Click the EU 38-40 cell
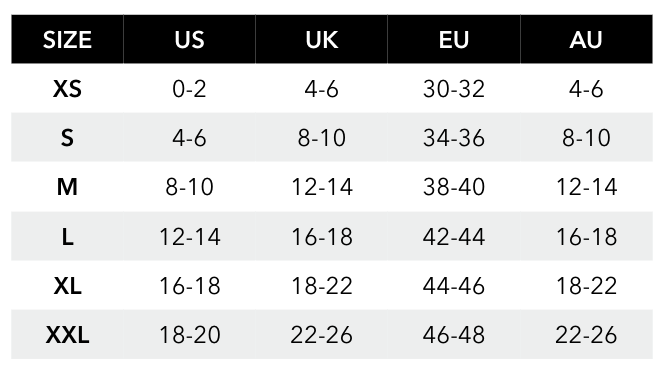The height and width of the screenshot is (376, 662). [454, 187]
